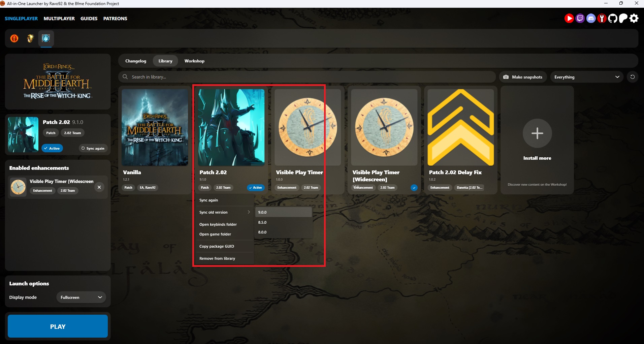
Task: Switch to the Workshop tab
Action: [x=194, y=61]
